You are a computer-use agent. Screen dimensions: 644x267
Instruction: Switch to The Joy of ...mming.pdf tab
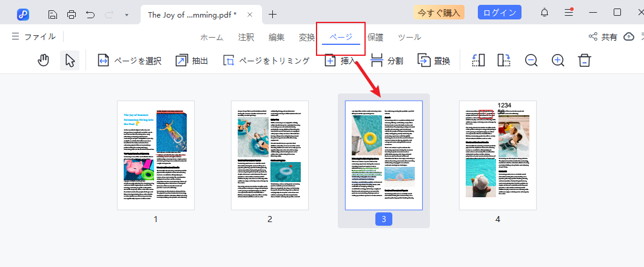(201, 15)
